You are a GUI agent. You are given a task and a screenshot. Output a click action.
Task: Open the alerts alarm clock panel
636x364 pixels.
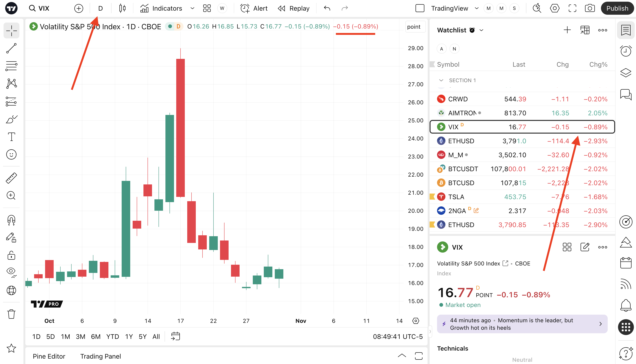(x=626, y=51)
